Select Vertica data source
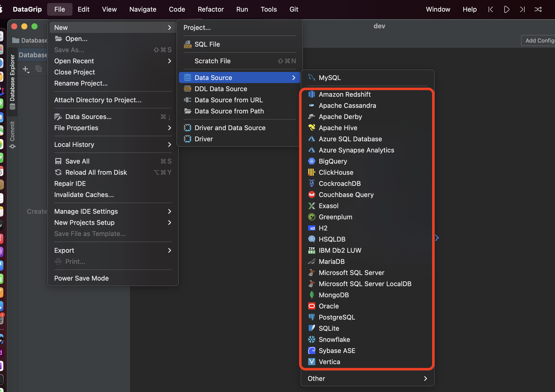The height and width of the screenshot is (392, 555). (367, 362)
